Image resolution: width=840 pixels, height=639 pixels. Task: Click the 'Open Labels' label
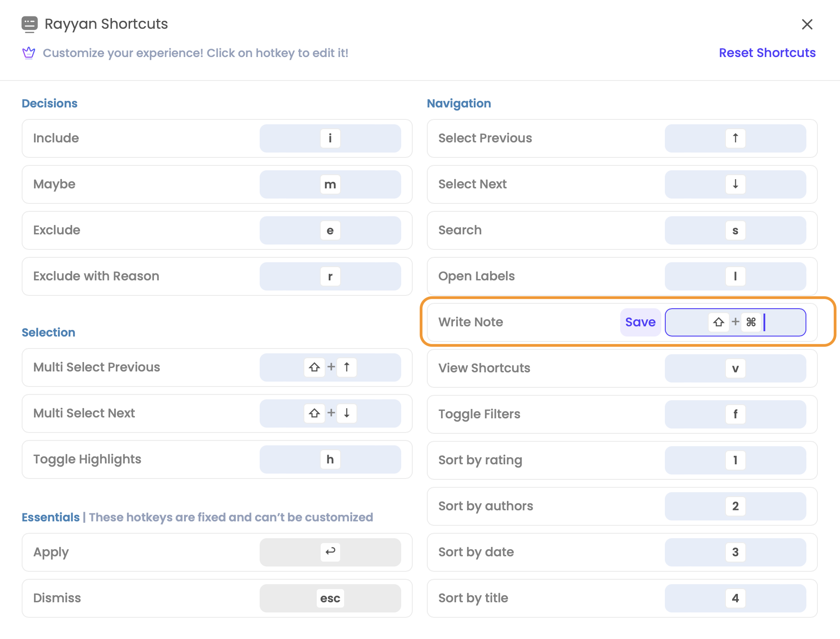476,276
